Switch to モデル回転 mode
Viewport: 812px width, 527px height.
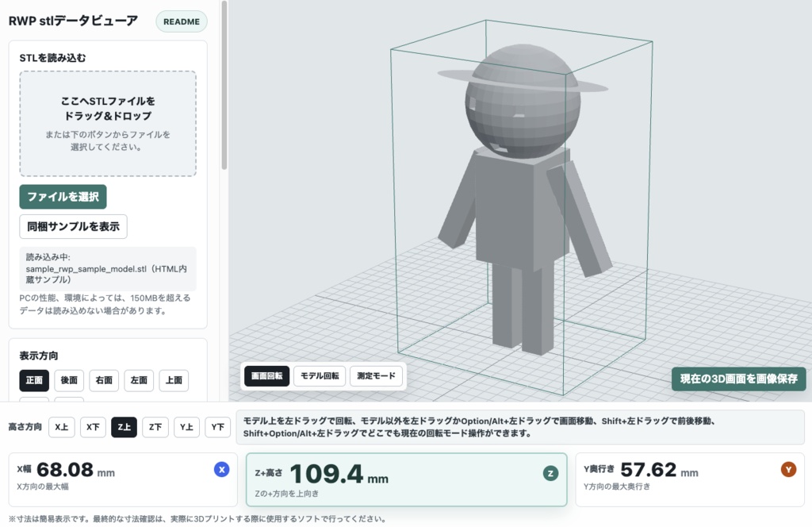pos(320,375)
